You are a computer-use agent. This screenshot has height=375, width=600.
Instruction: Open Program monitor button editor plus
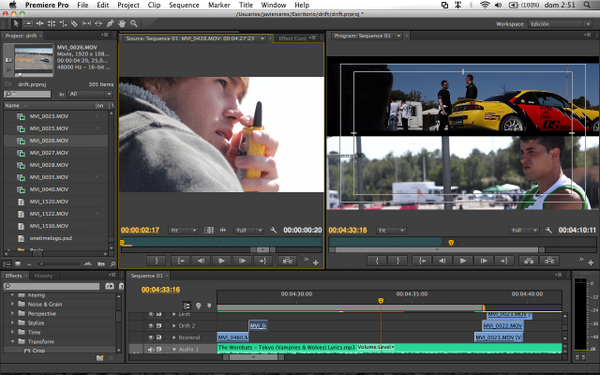(x=591, y=262)
